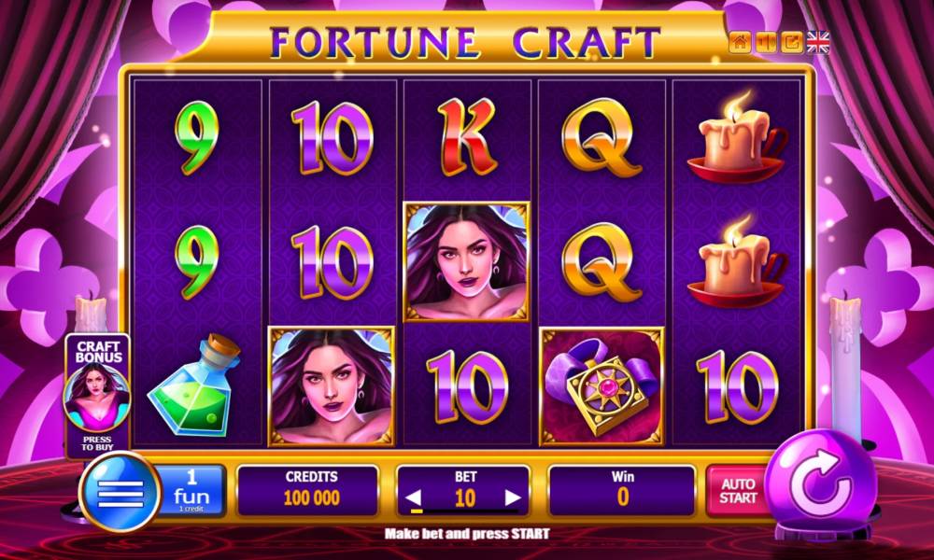Click the bet level progress bar

pyautogui.click(x=464, y=511)
